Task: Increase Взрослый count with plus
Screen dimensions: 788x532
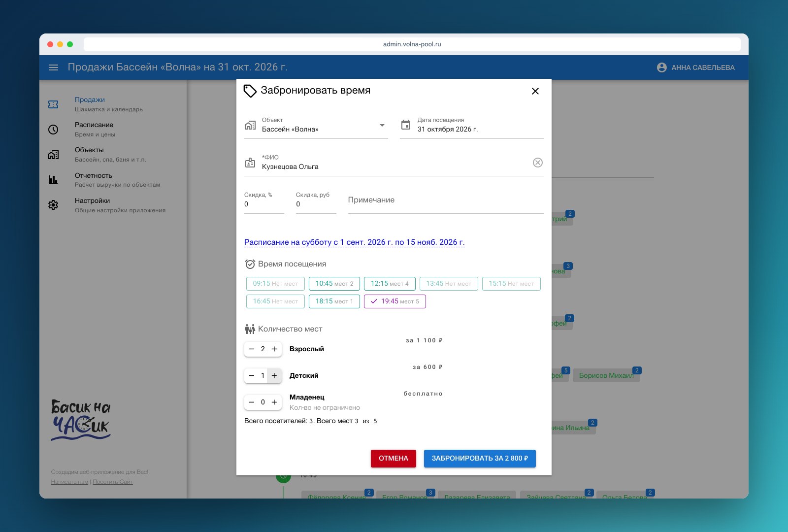Action: [x=274, y=349]
